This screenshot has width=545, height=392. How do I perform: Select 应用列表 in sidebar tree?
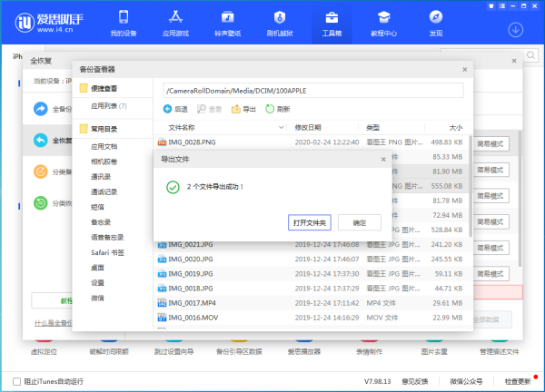pyautogui.click(x=107, y=105)
